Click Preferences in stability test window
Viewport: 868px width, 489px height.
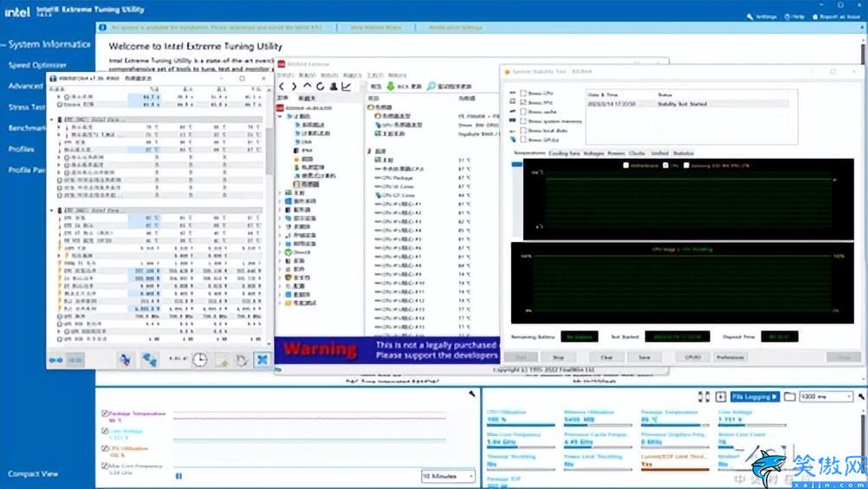(730, 357)
